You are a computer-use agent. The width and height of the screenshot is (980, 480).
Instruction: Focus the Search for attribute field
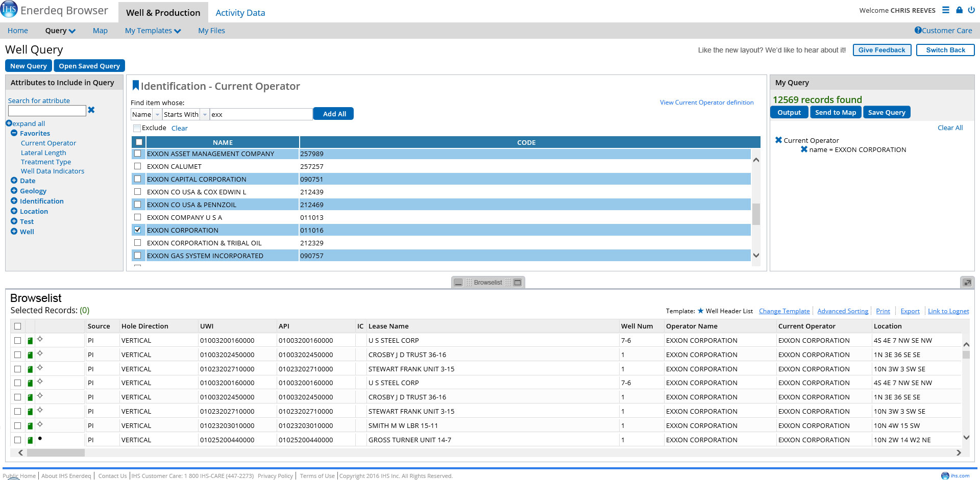tap(47, 111)
